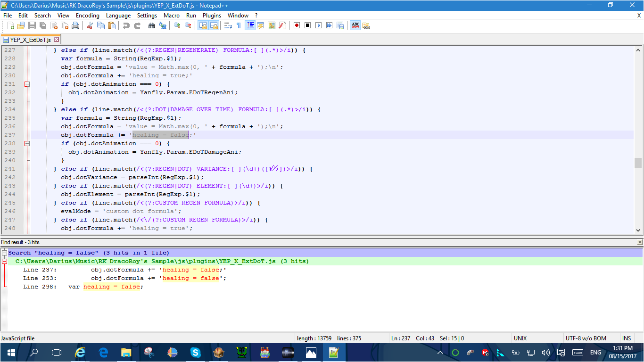
Task: Click the Save All toolbar icon
Action: pos(43,25)
